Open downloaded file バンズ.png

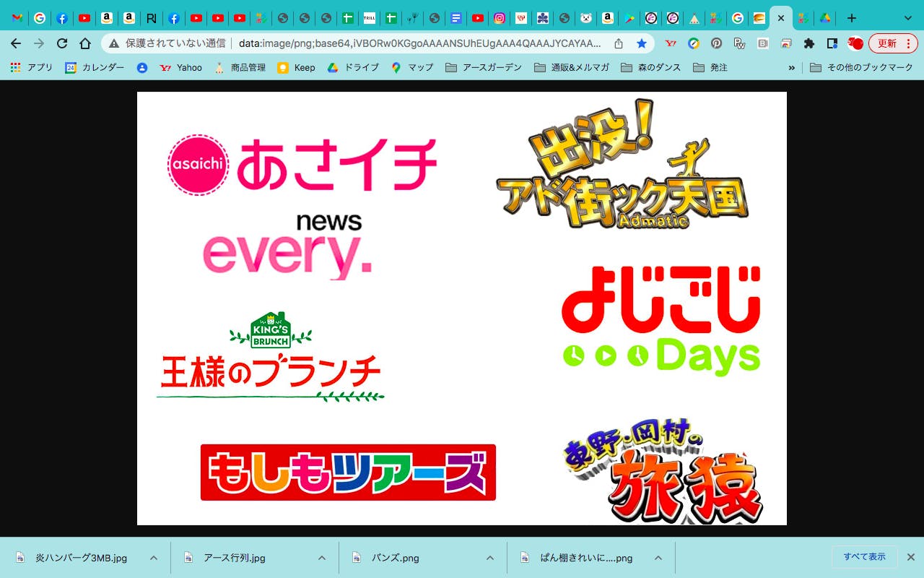pyautogui.click(x=386, y=558)
